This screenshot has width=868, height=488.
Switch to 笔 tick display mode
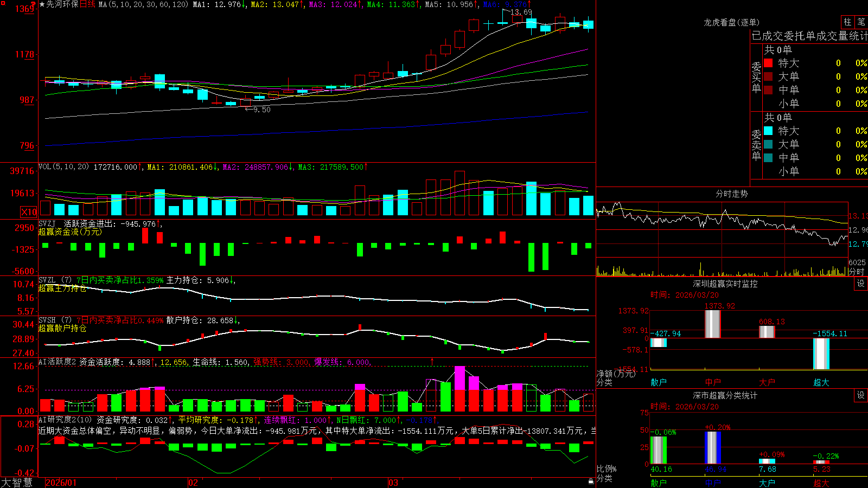[x=861, y=22]
